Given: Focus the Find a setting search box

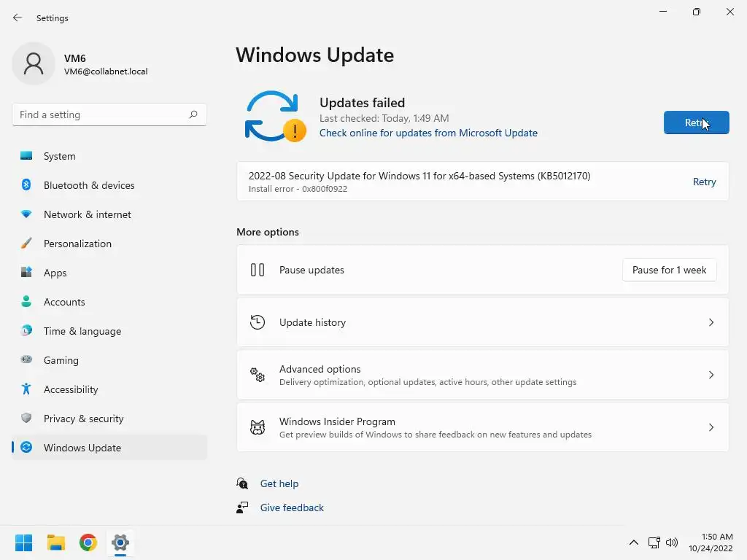Looking at the screenshot, I should coord(102,114).
